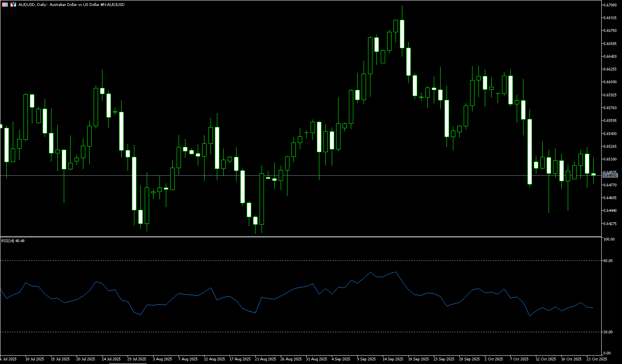Click the 2 Oct 2025 date label

point(494,359)
